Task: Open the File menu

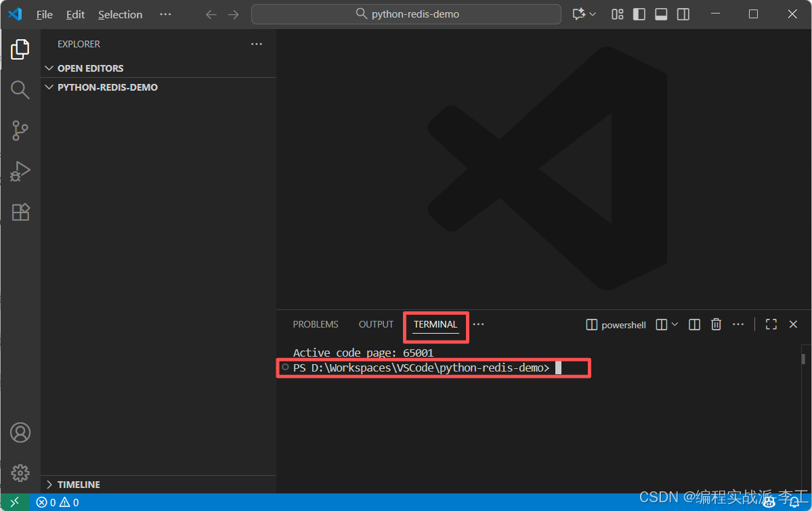Action: [44, 14]
